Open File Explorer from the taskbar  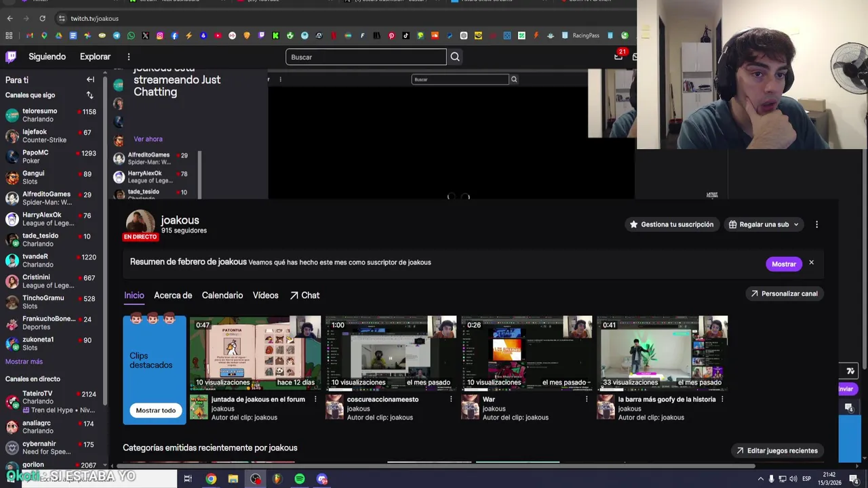[x=233, y=479]
